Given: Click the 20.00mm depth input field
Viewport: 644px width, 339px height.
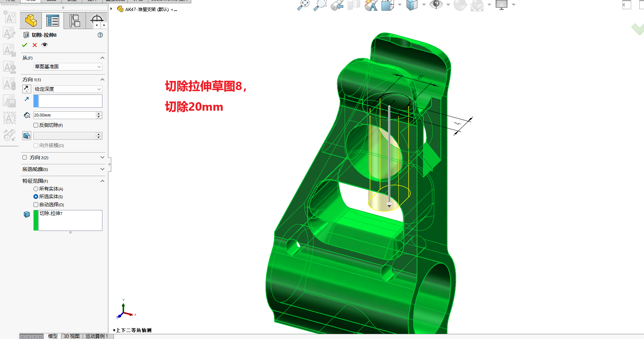Looking at the screenshot, I should click(65, 115).
